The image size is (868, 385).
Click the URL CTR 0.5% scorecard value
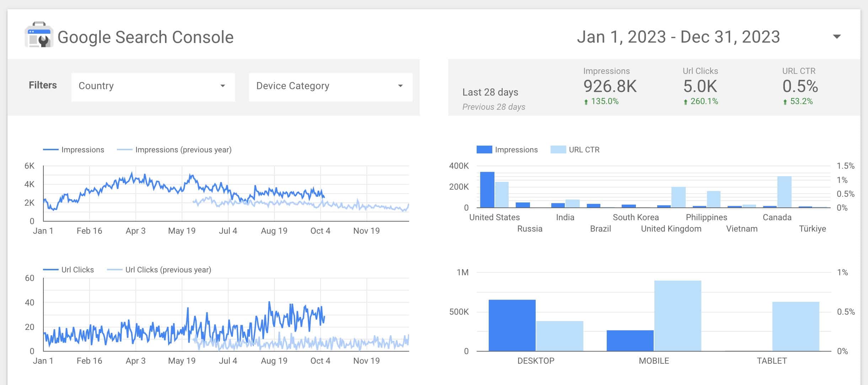tap(800, 86)
